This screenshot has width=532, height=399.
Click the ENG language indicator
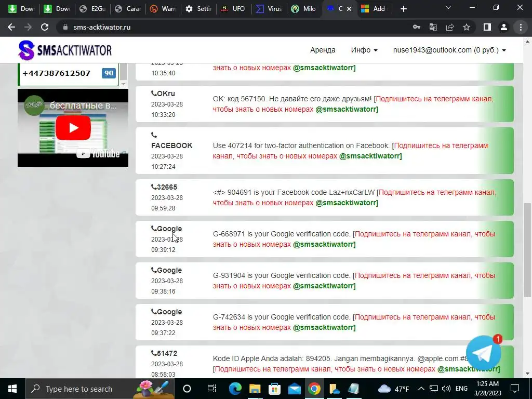(461, 389)
